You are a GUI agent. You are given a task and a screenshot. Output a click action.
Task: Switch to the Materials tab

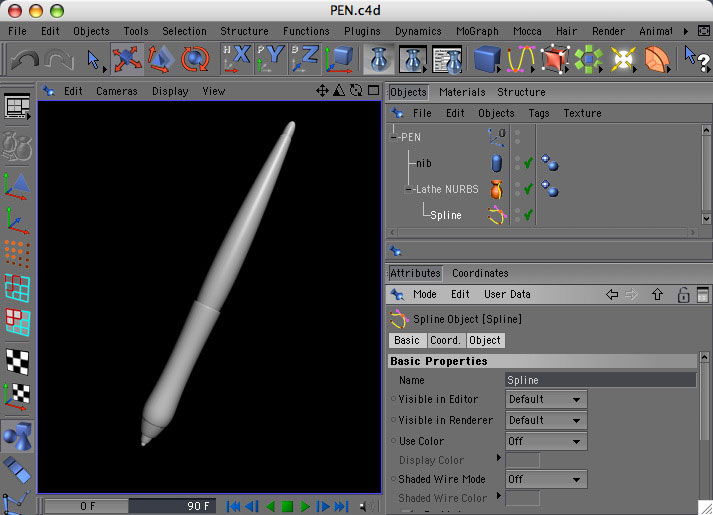click(462, 92)
